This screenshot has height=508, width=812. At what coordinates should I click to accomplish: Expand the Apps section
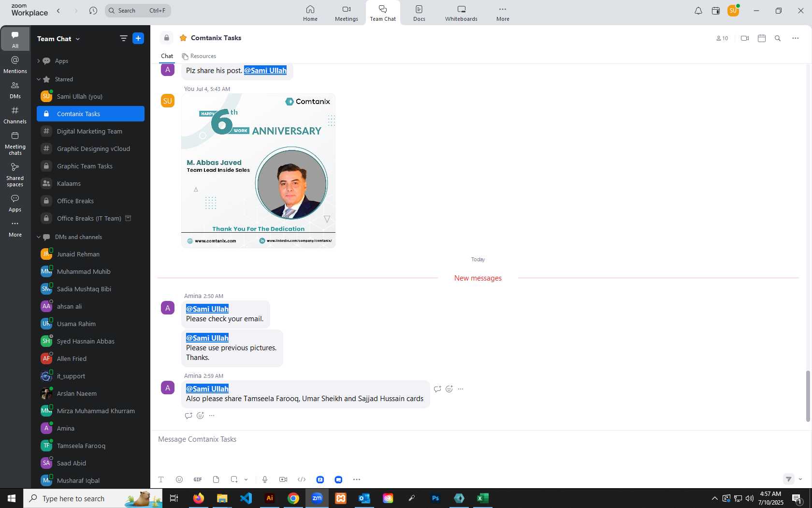coord(39,61)
